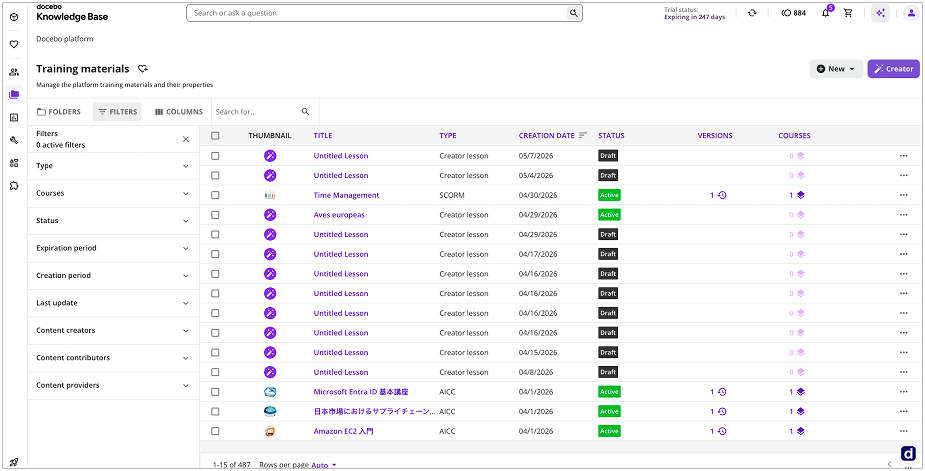Open the shopping cart icon
This screenshot has height=471, width=925.
848,13
